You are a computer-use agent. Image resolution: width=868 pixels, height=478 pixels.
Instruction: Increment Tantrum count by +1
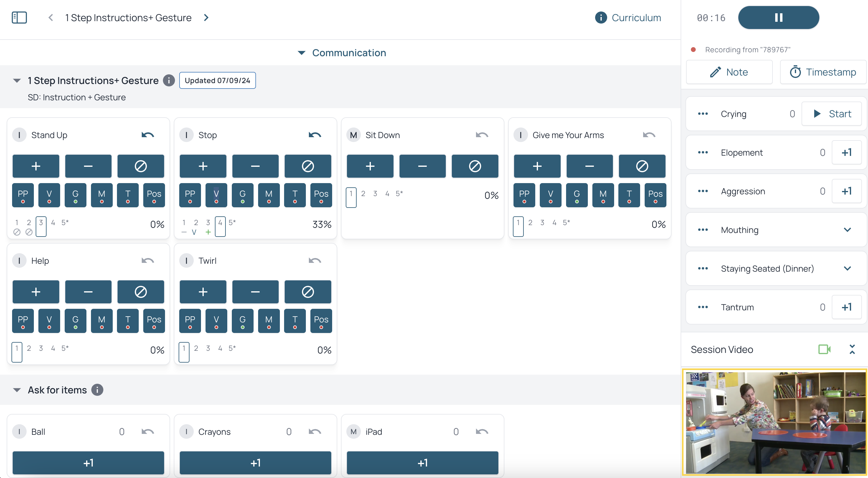(x=847, y=307)
